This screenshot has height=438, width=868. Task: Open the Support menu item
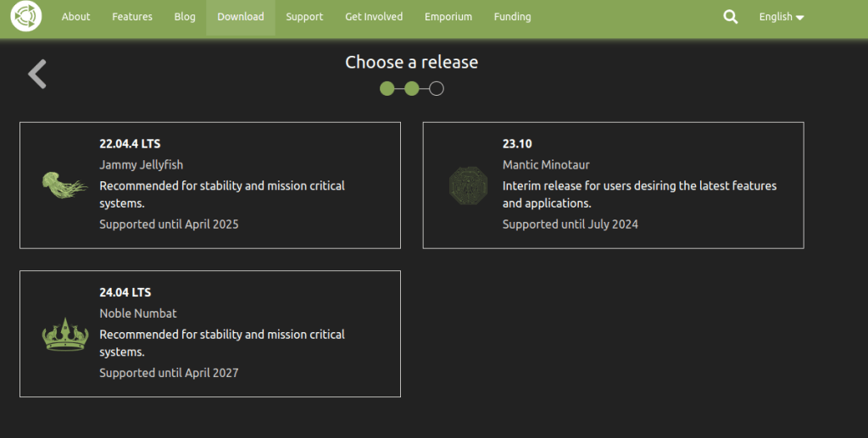click(304, 17)
